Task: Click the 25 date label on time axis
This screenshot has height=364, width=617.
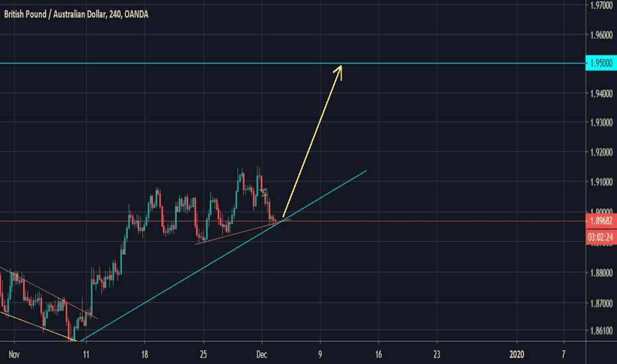Action: pos(203,354)
